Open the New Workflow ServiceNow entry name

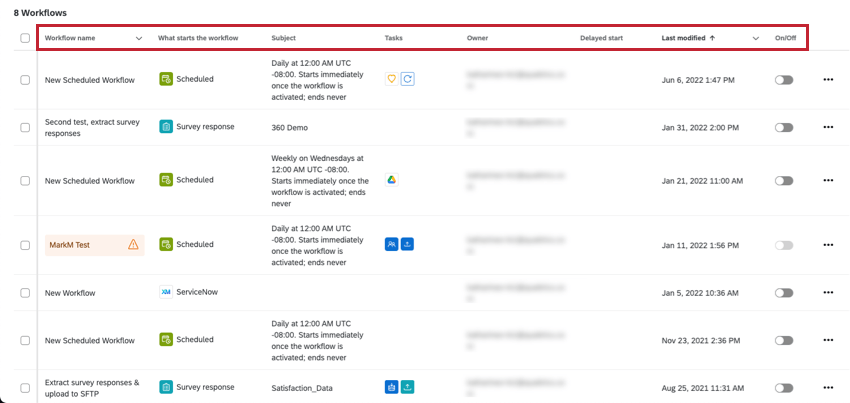tap(70, 293)
